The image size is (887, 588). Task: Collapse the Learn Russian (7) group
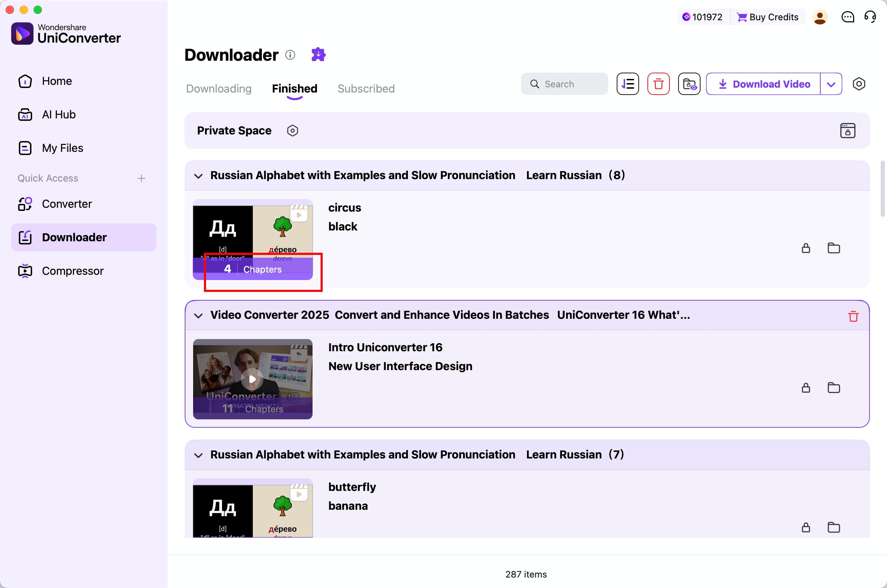tap(198, 456)
